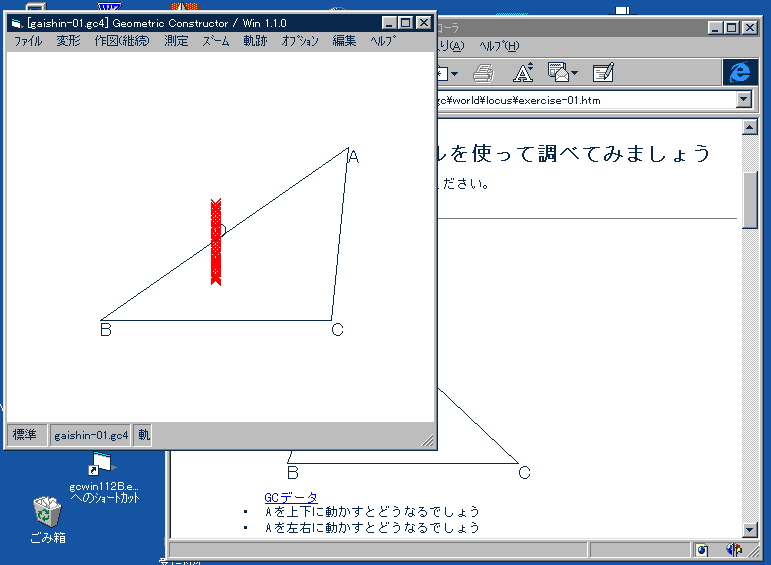Click vertex A of the triangle
Viewport: 771px width, 565px height.
347,149
